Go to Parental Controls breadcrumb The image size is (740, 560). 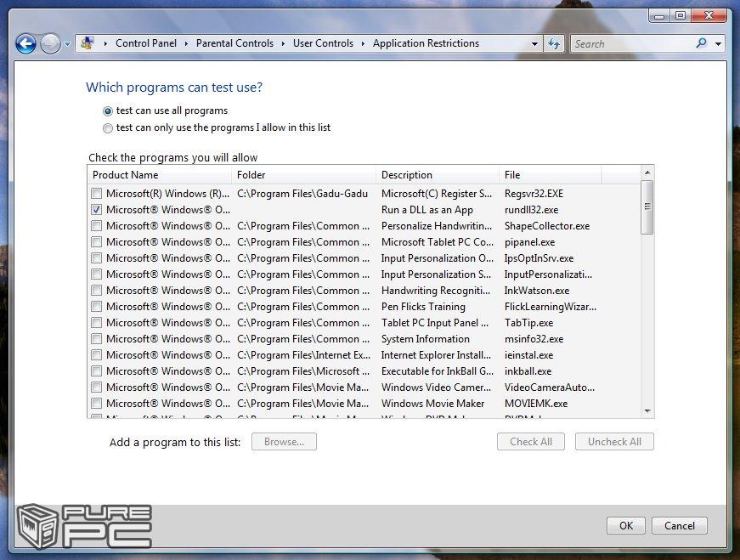(234, 43)
